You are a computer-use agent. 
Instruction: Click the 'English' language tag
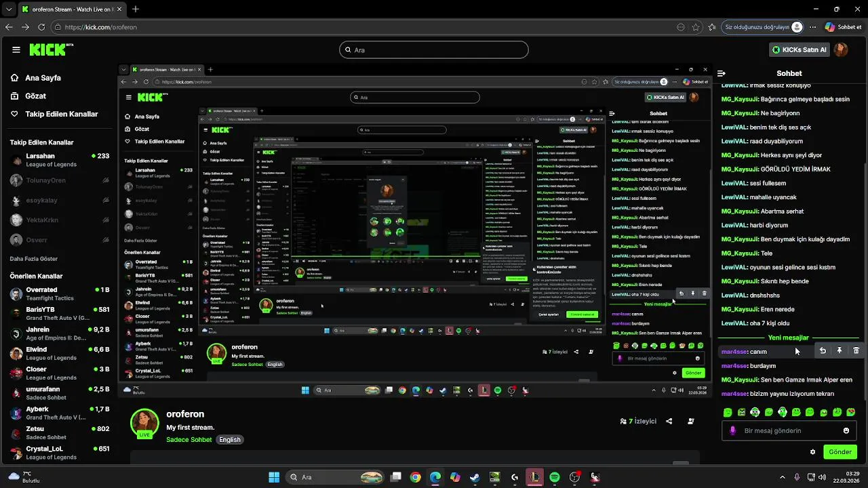click(230, 440)
